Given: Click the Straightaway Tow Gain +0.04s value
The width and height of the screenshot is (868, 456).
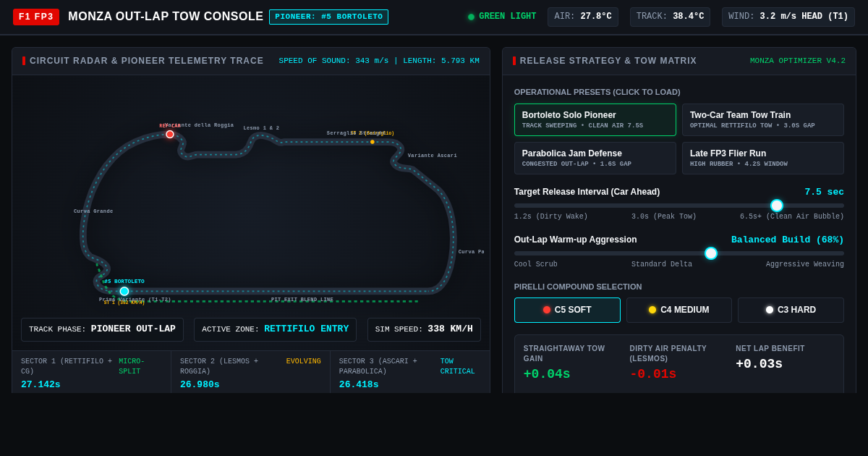Looking at the screenshot, I should 547,374.
